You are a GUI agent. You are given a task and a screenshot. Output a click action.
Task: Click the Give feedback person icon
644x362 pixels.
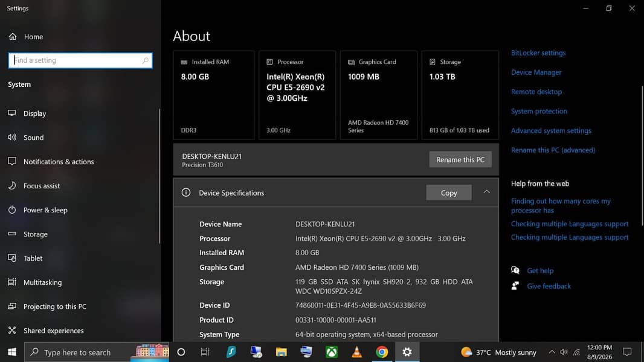tap(515, 286)
